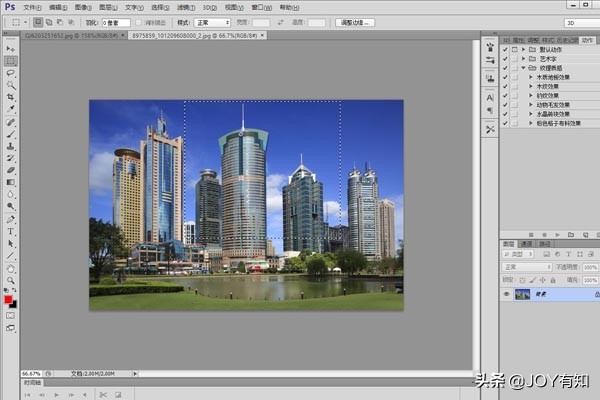Screen dimensions: 600x400
Task: Toggle lock transparent pixels in Layers panel
Action: tap(522, 281)
